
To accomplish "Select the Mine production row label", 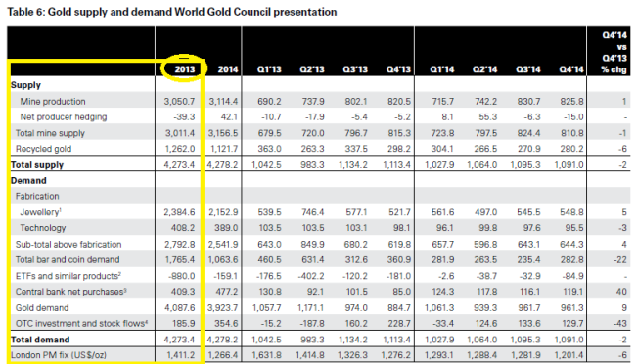I will coord(53,101).
